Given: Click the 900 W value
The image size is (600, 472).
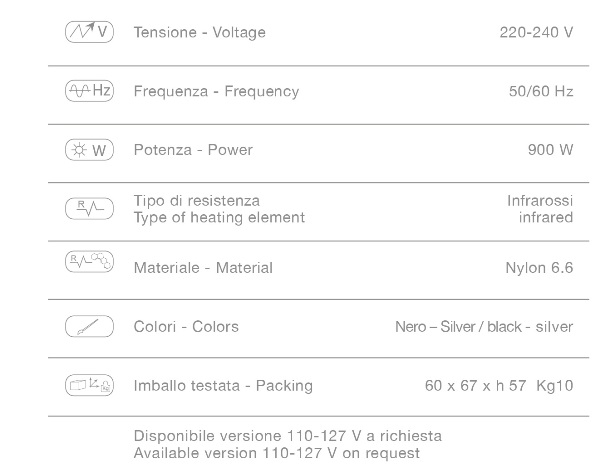Looking at the screenshot, I should (551, 150).
